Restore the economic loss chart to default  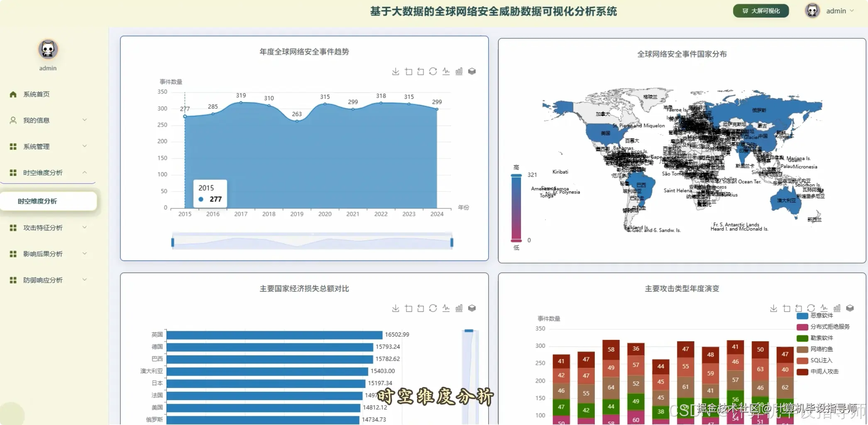click(433, 308)
